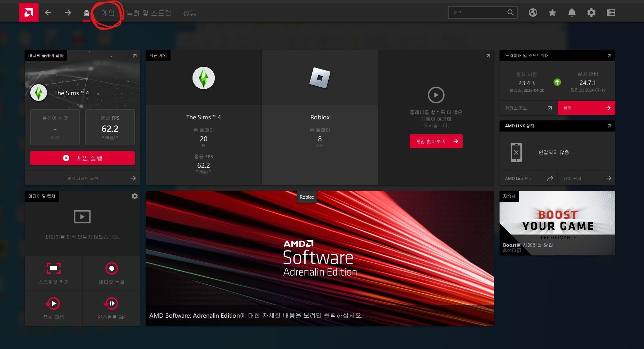
Task: Expand the 드라이버 및 소프트웨어 panel
Action: (609, 56)
